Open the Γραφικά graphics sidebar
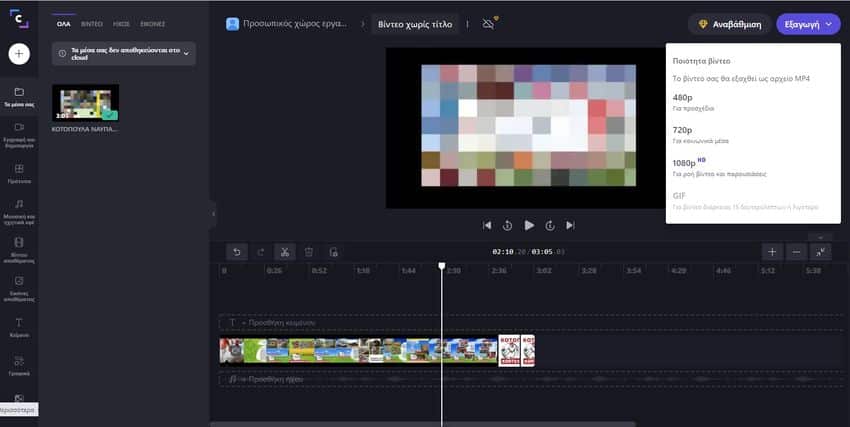Viewport: 850px width, 427px height. [19, 366]
